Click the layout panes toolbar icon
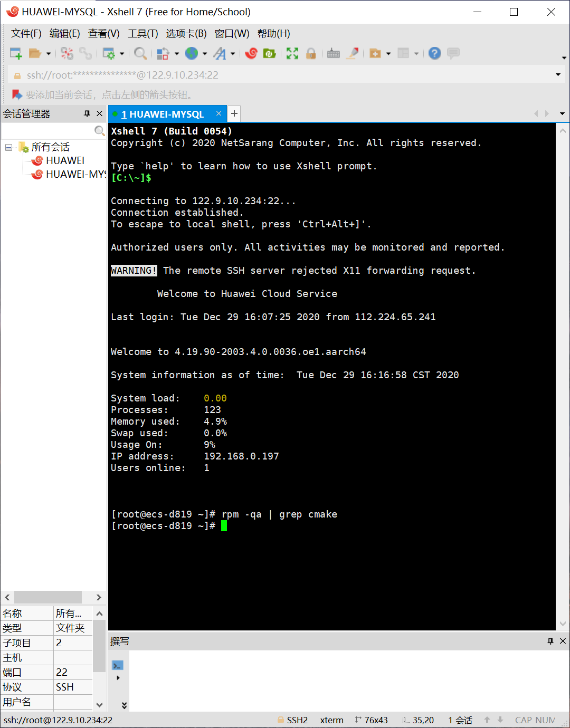570x728 pixels. click(403, 53)
